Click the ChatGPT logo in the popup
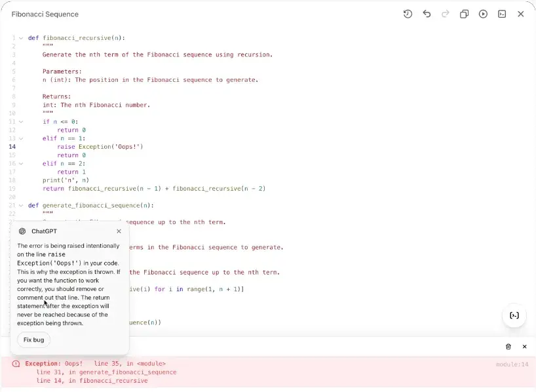Viewport: 536px width, 392px height. (x=23, y=231)
